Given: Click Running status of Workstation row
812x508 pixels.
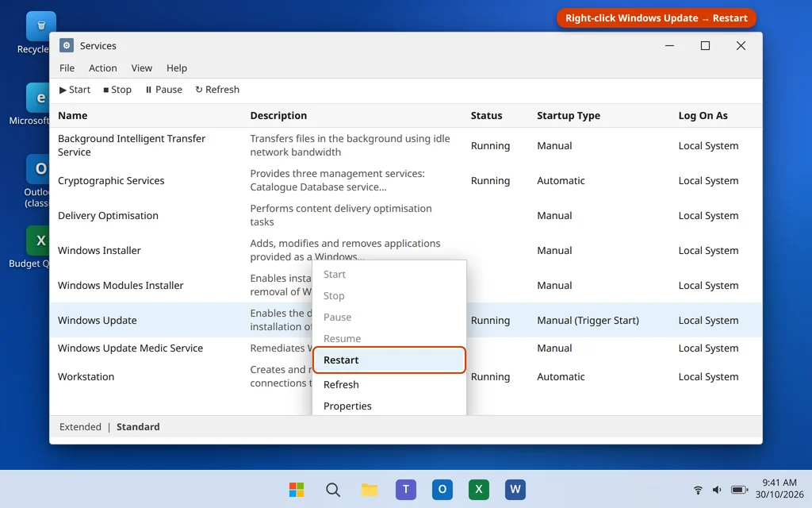Looking at the screenshot, I should (x=490, y=376).
